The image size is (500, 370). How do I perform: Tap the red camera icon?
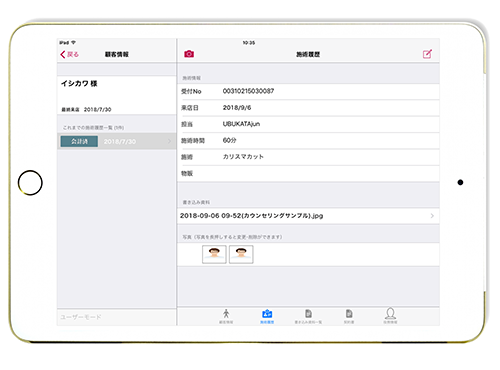(x=189, y=54)
